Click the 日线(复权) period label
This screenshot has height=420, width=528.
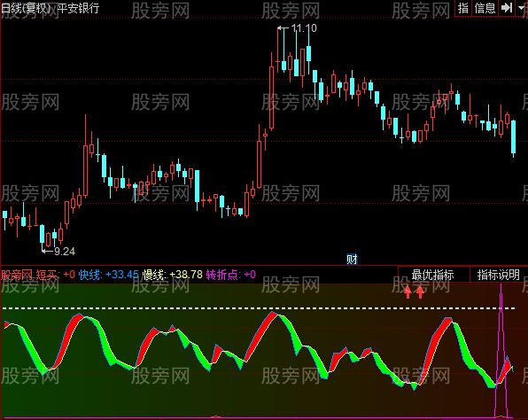coord(27,8)
